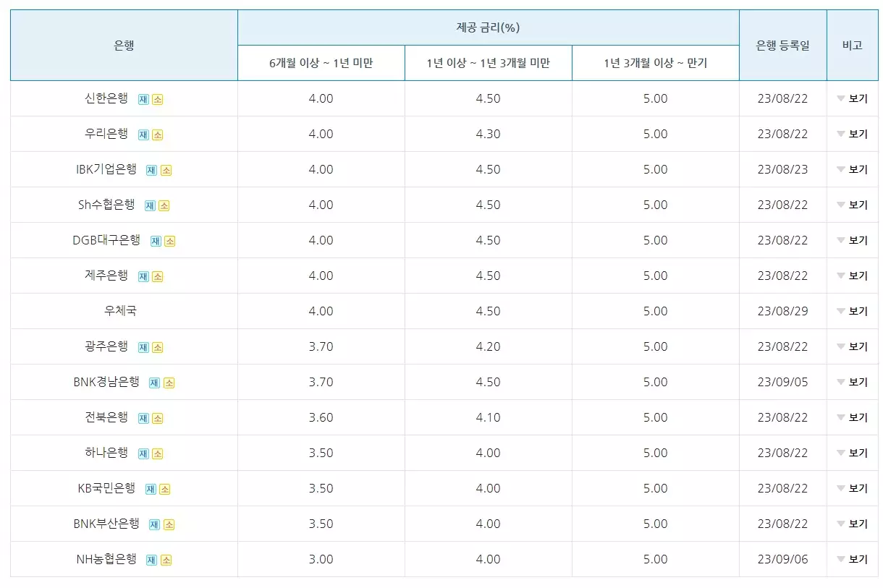This screenshot has height=588, width=883.
Task: Click the 재 badge next to Sh수협은행
Action: coord(150,205)
